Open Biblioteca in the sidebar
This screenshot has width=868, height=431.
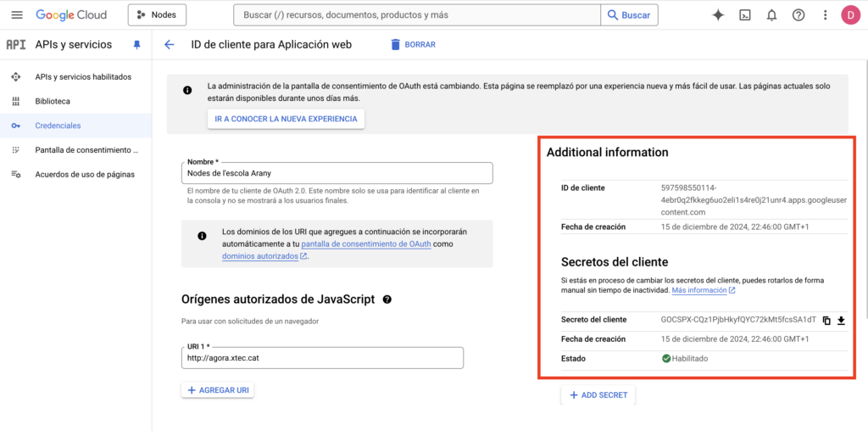click(53, 101)
